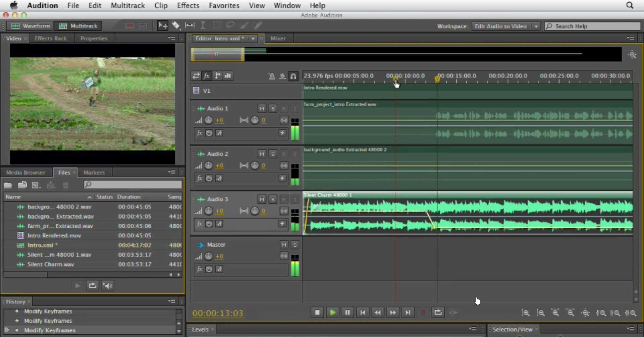Screen dimensions: 644x337
Task: Switch to the Markers tab
Action: click(94, 173)
